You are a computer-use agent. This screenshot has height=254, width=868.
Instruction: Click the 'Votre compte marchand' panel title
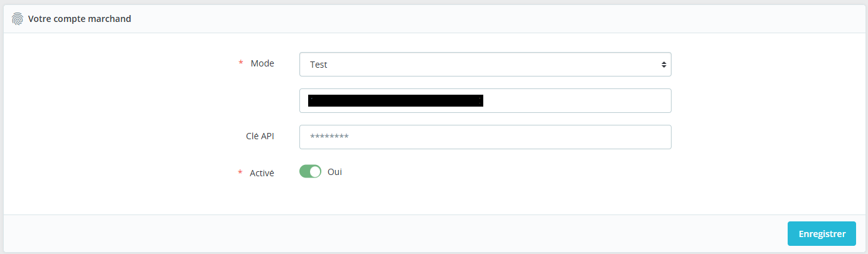click(80, 19)
